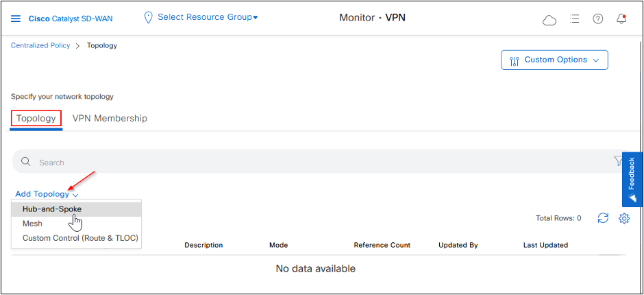Select Hub-and-Spoke topology option
Image resolution: width=644 pixels, height=295 pixels.
52,209
